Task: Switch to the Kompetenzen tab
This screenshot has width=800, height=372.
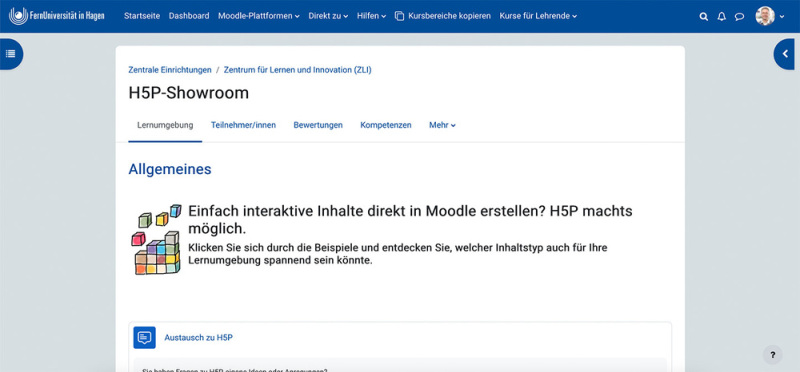Action: tap(386, 125)
